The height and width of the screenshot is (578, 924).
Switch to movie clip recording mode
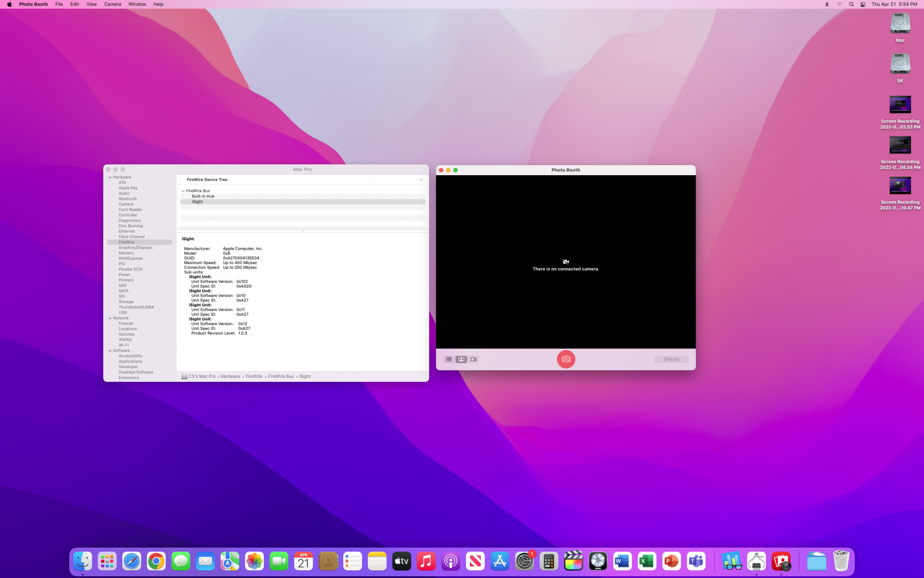474,359
